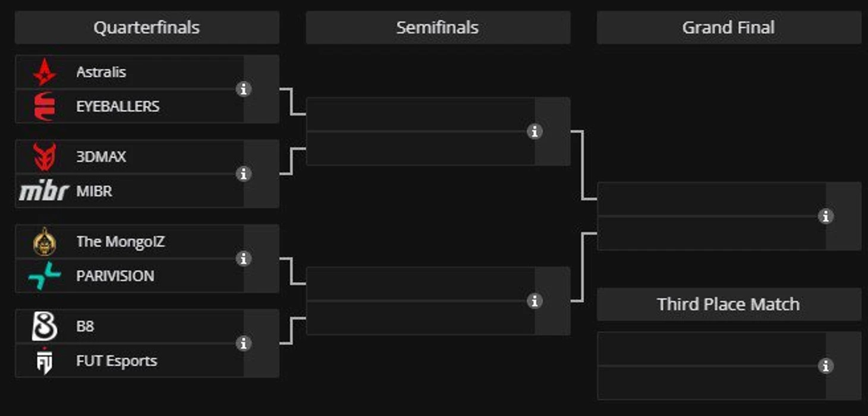
Task: Select the Semifinals column header
Action: (438, 27)
